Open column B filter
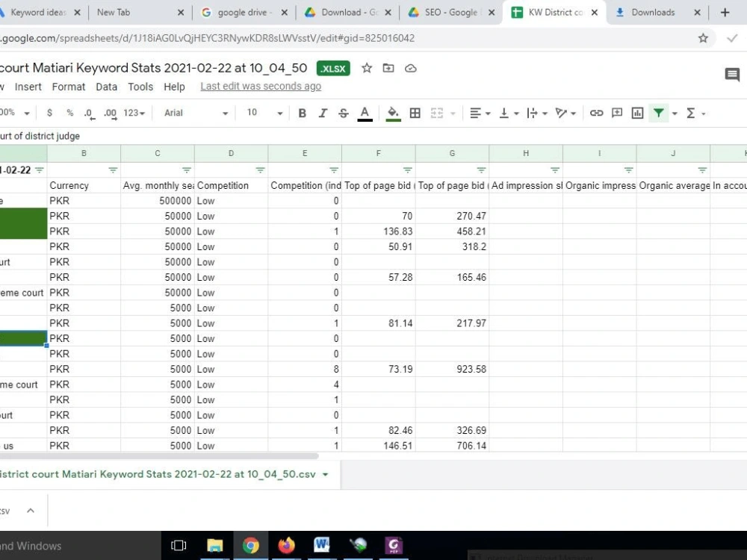The height and width of the screenshot is (560, 747). pyautogui.click(x=113, y=170)
